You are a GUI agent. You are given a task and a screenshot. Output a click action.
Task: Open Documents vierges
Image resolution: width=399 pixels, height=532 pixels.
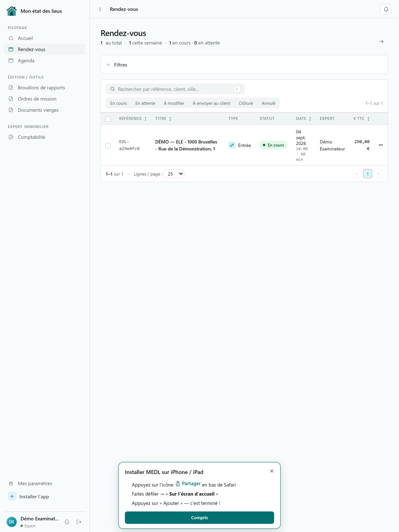(45, 110)
